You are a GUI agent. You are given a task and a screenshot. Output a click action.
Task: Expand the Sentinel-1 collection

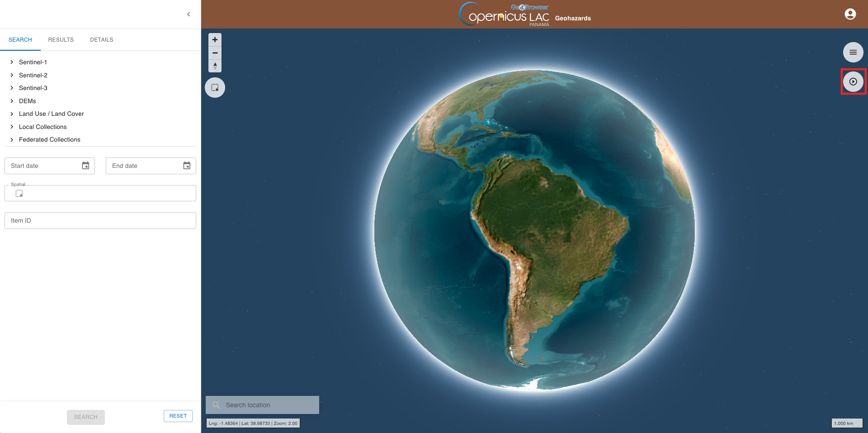click(12, 62)
